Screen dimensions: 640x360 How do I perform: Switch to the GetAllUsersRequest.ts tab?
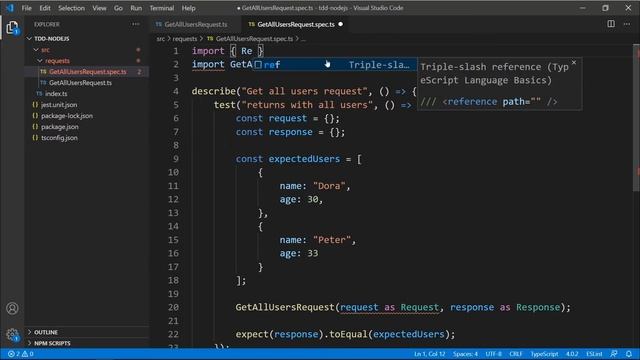[196, 24]
